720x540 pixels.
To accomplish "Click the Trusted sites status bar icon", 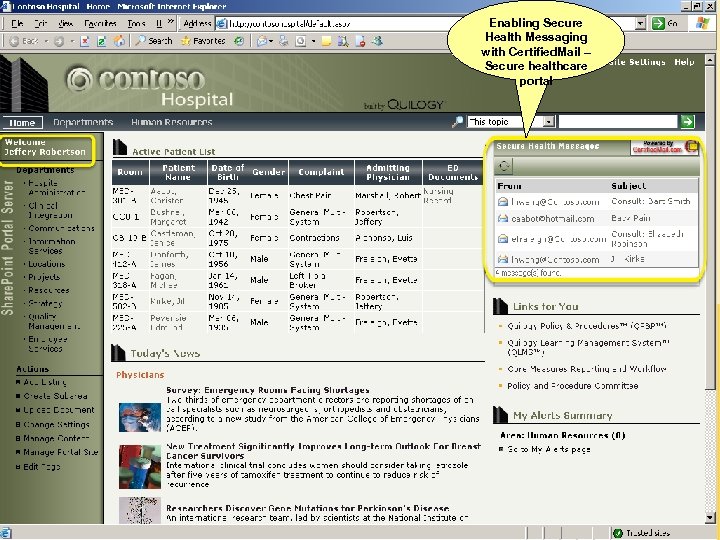I will 618,533.
